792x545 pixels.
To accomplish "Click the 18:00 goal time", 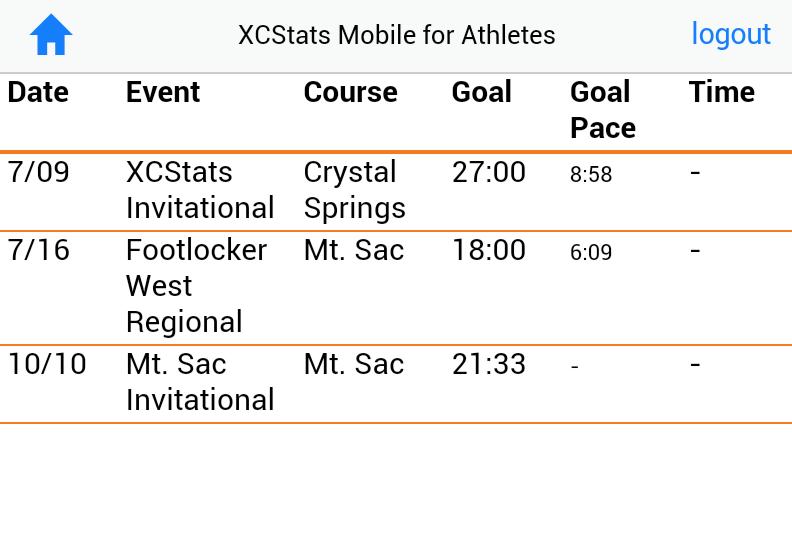I will coord(488,250).
